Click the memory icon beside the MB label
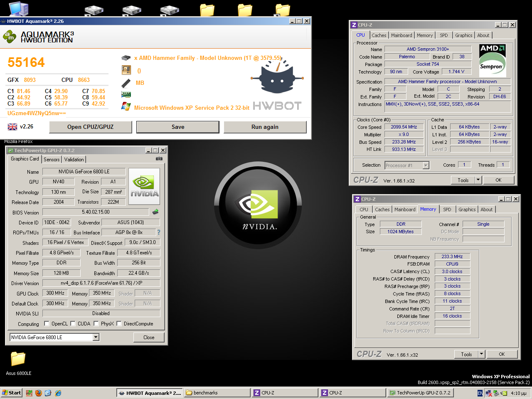 126,83
